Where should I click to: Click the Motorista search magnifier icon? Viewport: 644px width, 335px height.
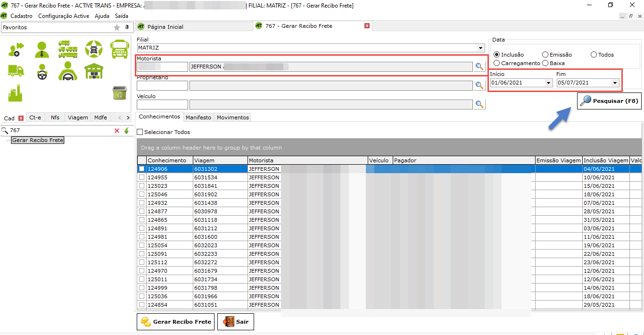(x=479, y=67)
